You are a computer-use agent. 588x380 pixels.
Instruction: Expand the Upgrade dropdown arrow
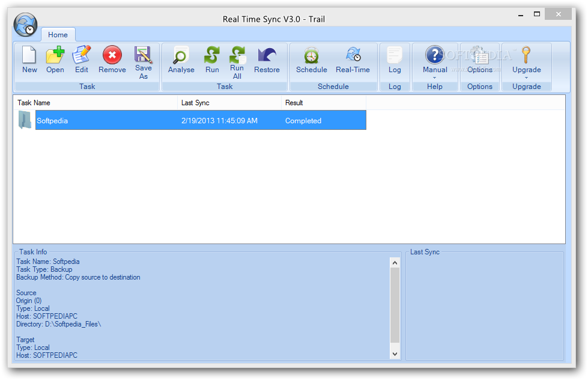click(x=527, y=78)
